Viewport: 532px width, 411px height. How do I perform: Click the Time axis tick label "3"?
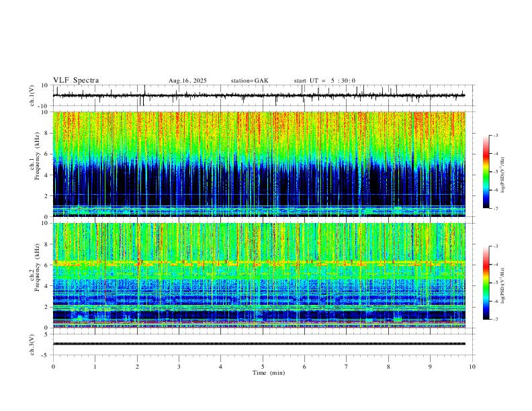pyautogui.click(x=179, y=367)
